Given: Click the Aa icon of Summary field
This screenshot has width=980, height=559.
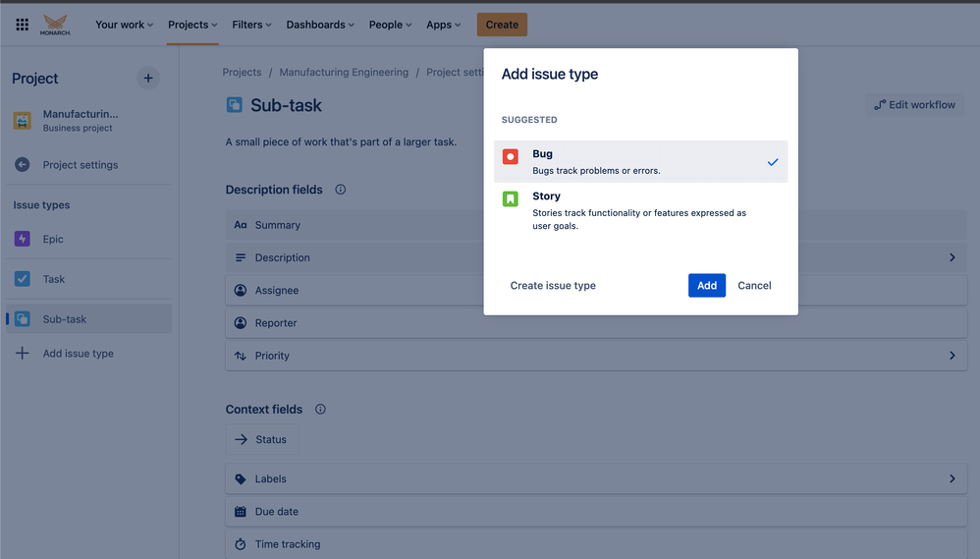Looking at the screenshot, I should coord(241,224).
